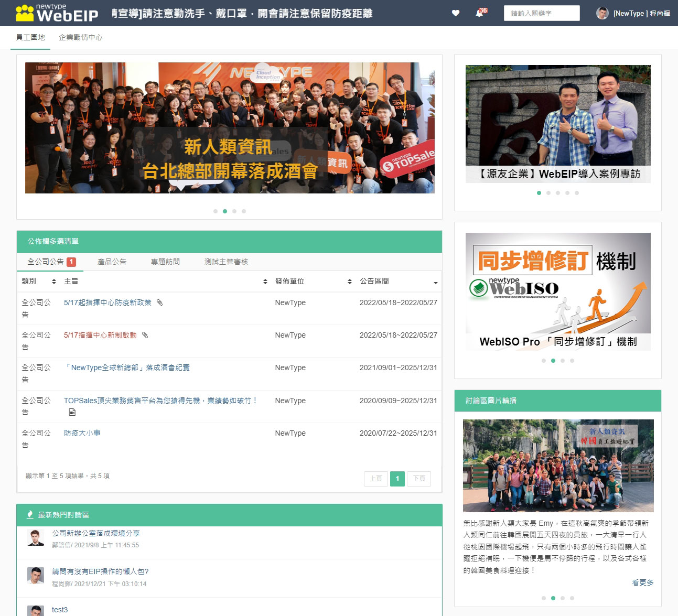Image resolution: width=678 pixels, height=616 pixels.
Task: Click avatar beside 公司新辦公室落成環境分享
Action: [36, 537]
